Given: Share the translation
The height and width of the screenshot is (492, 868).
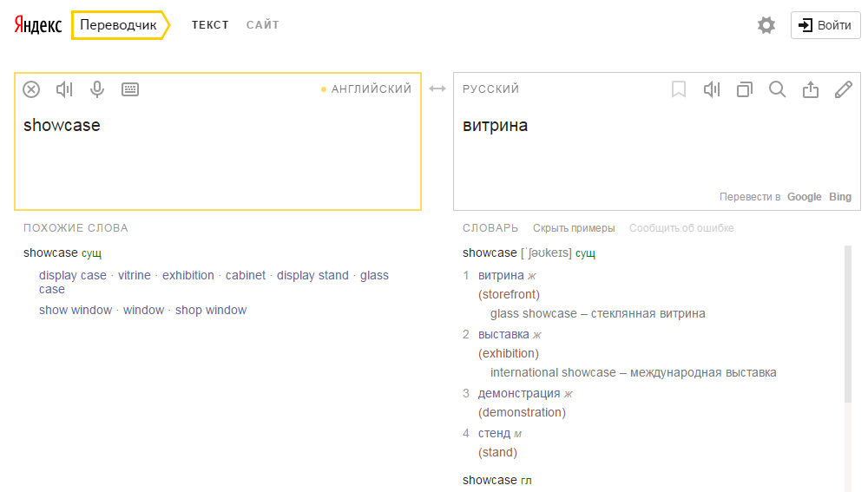Looking at the screenshot, I should click(811, 89).
